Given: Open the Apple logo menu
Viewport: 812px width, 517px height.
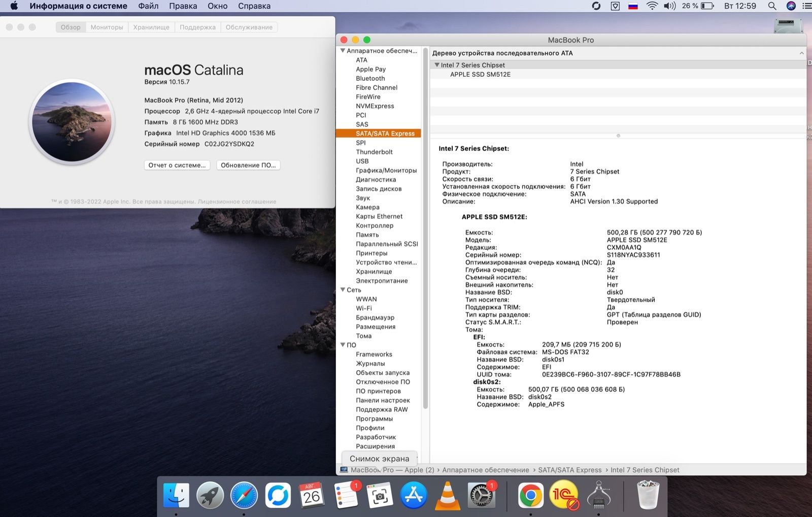Looking at the screenshot, I should click(14, 6).
